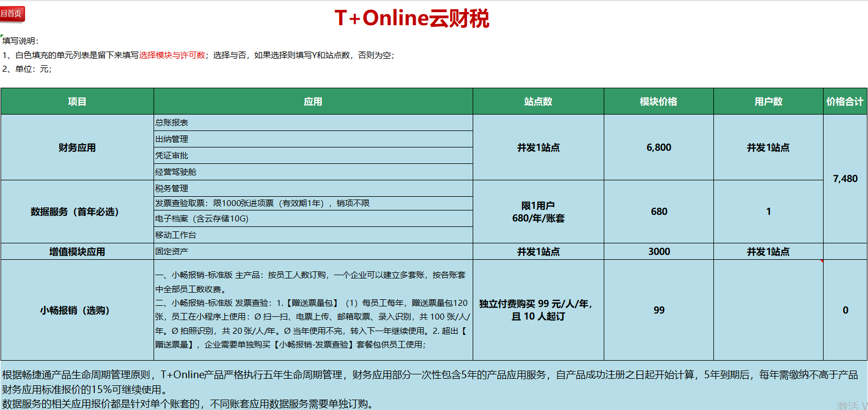Click the 项目 column header

77,101
